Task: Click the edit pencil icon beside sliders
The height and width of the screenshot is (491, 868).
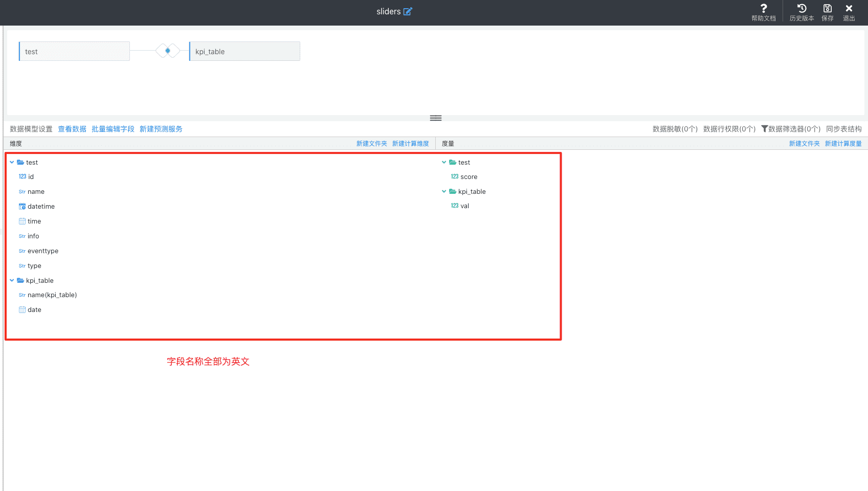Action: 408,11
